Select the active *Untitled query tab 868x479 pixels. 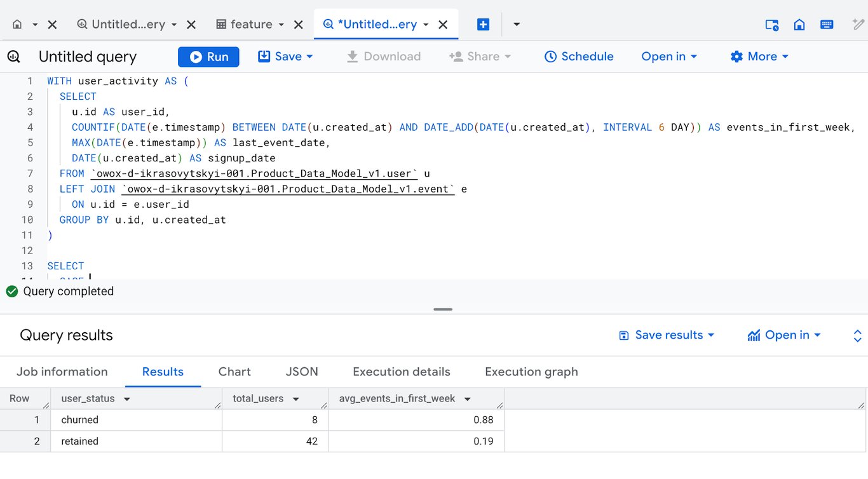coord(370,24)
